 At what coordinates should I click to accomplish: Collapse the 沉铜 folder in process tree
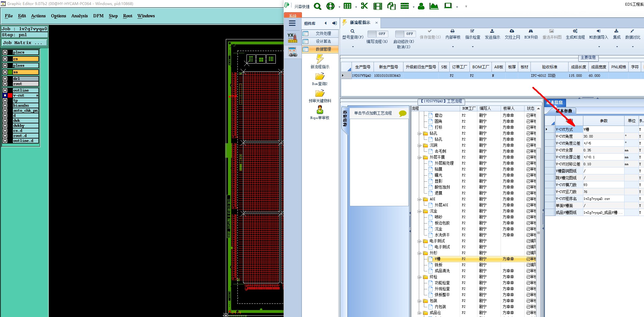pos(419,145)
